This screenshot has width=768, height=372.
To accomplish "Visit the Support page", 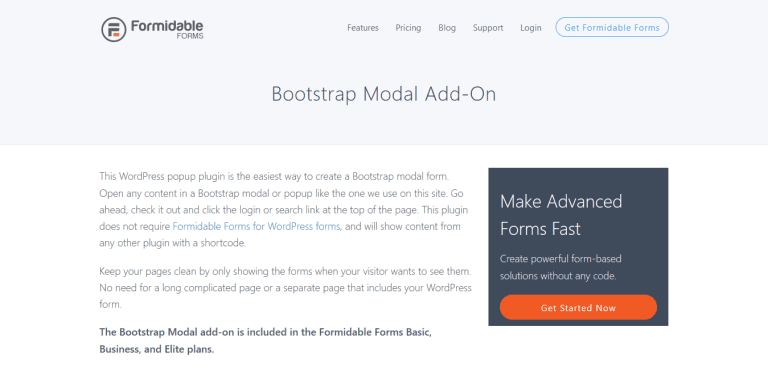I will [x=488, y=28].
